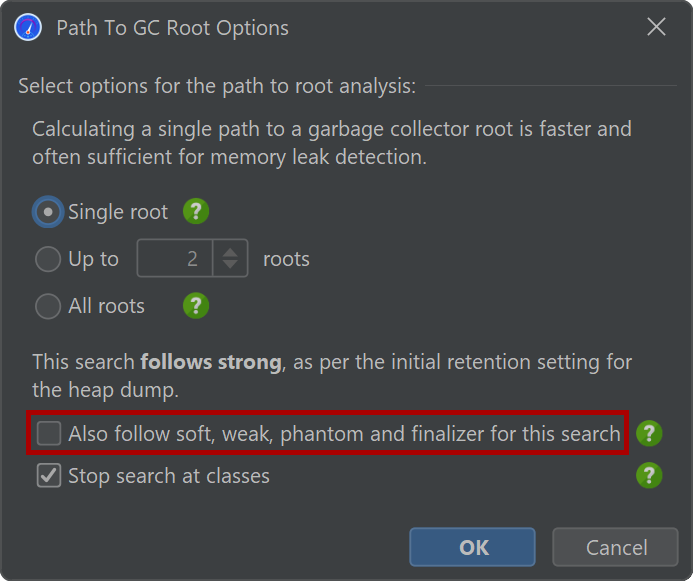Dismiss the dialog with Cancel button
693x581 pixels.
(x=615, y=547)
